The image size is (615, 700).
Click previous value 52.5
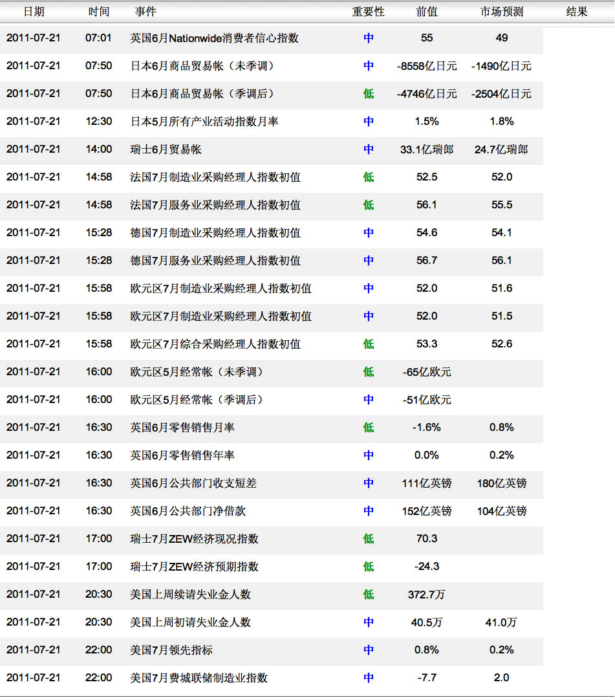[x=427, y=177]
